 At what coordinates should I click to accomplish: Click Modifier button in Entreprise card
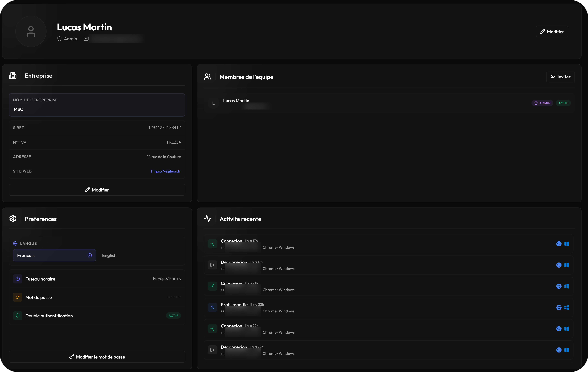tap(97, 190)
